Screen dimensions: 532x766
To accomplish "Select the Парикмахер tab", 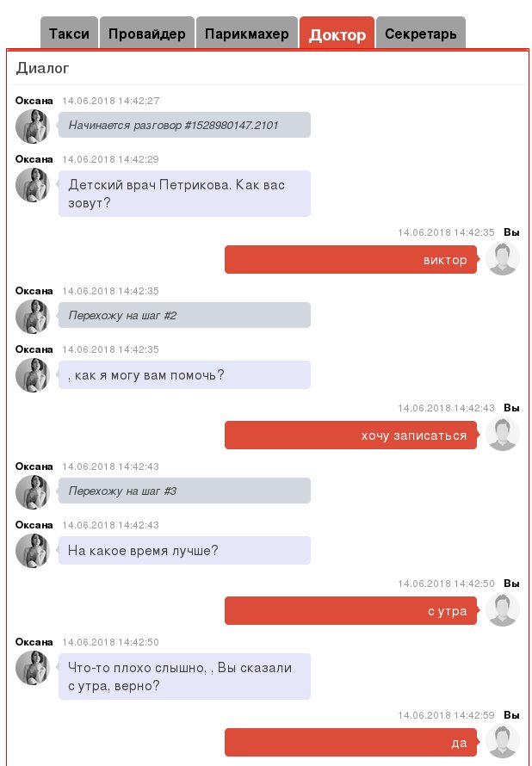I will (247, 33).
